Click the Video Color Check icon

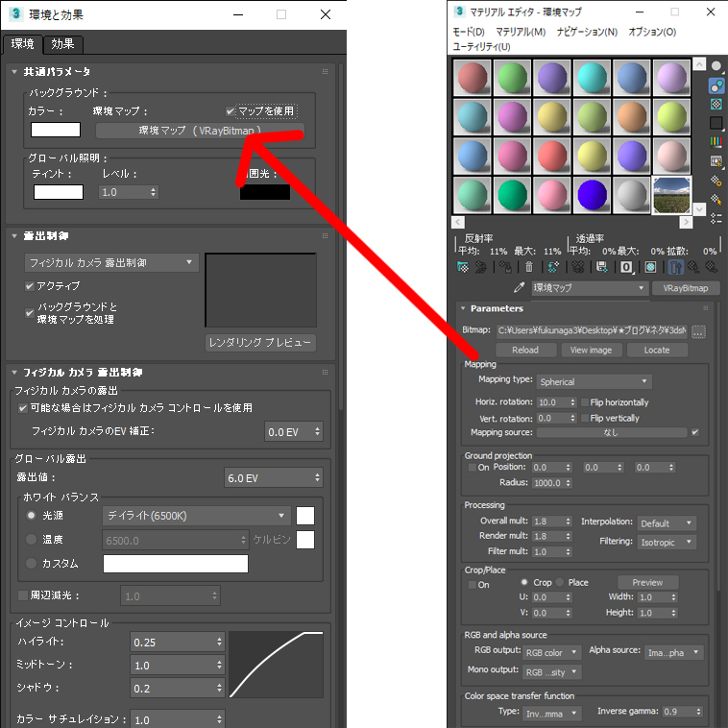coord(716,142)
